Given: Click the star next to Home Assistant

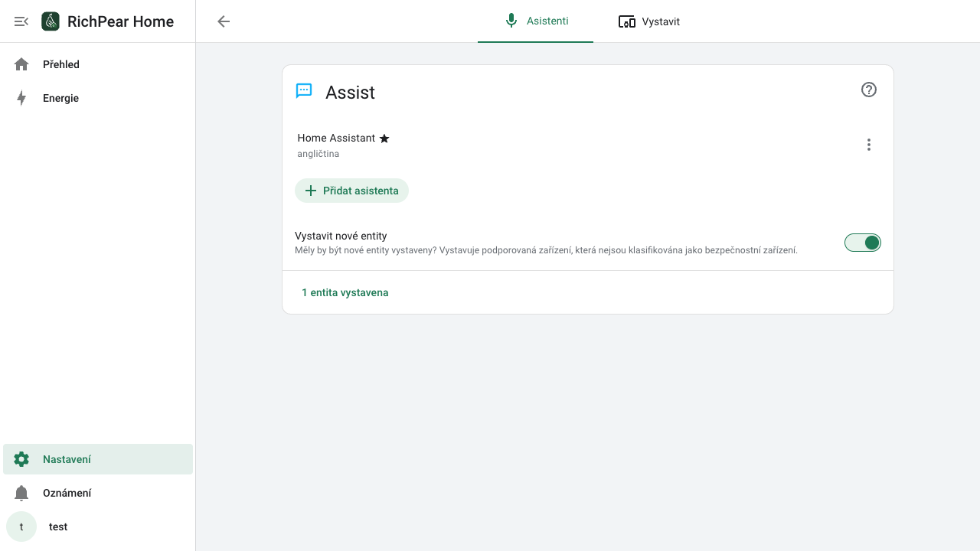Looking at the screenshot, I should [384, 139].
